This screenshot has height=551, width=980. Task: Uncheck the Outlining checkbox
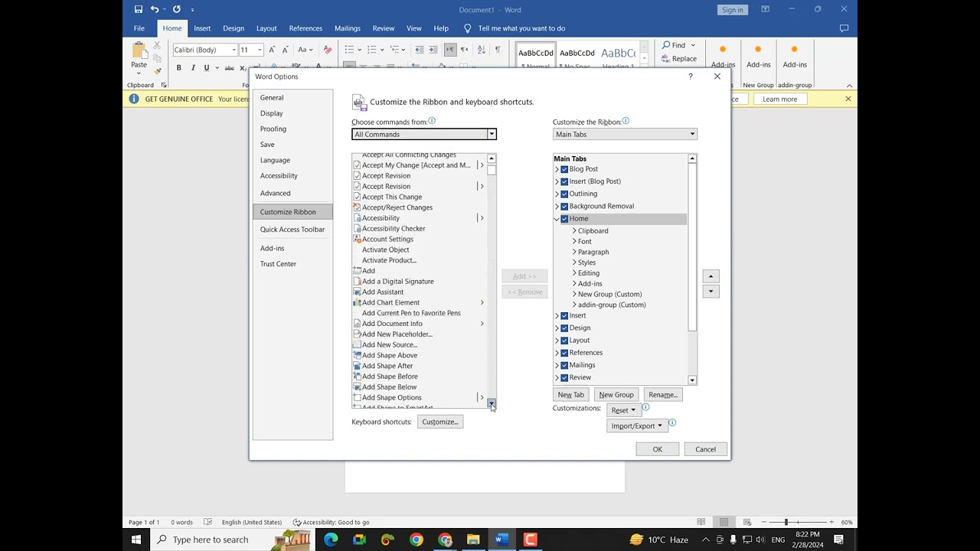(x=564, y=194)
